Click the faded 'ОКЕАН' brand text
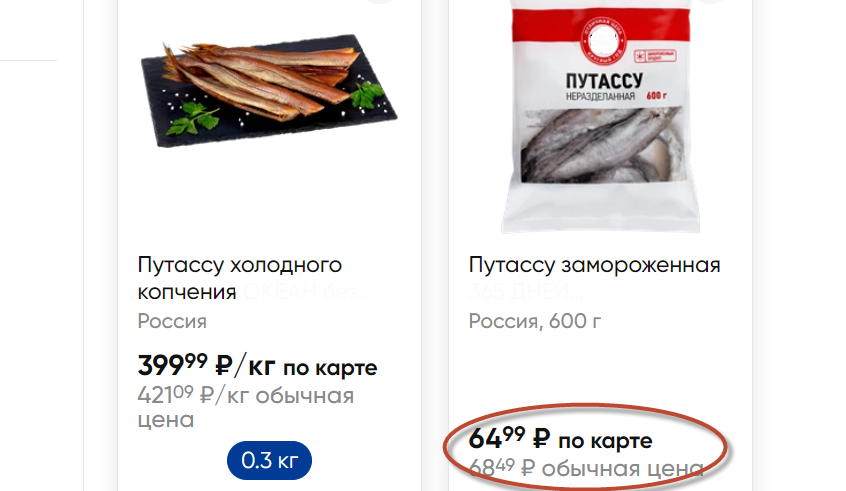This screenshot has width=846, height=491. 281,292
